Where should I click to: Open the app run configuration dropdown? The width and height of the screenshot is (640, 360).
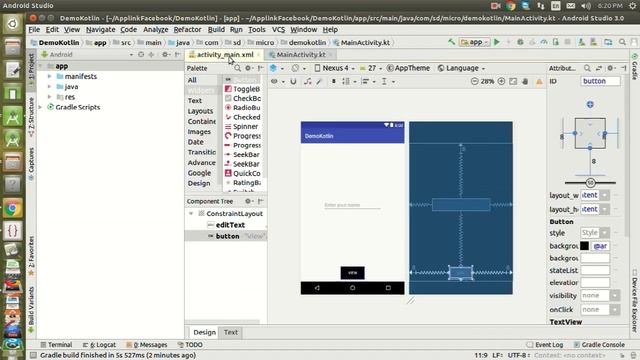(x=475, y=42)
